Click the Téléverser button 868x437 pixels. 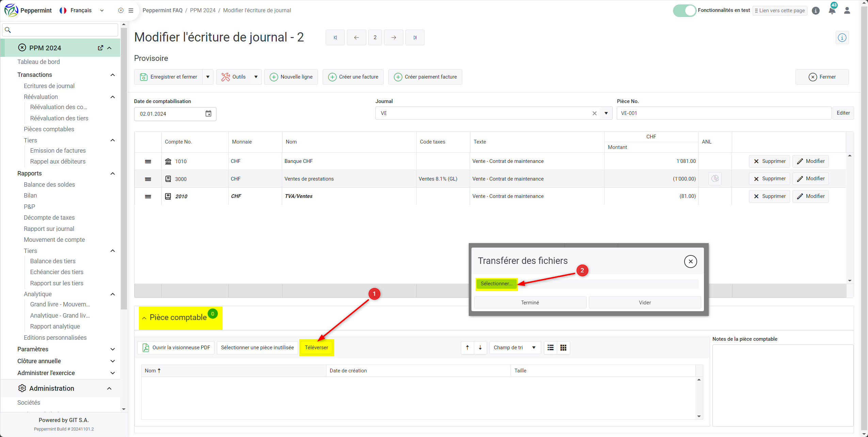[x=316, y=348]
